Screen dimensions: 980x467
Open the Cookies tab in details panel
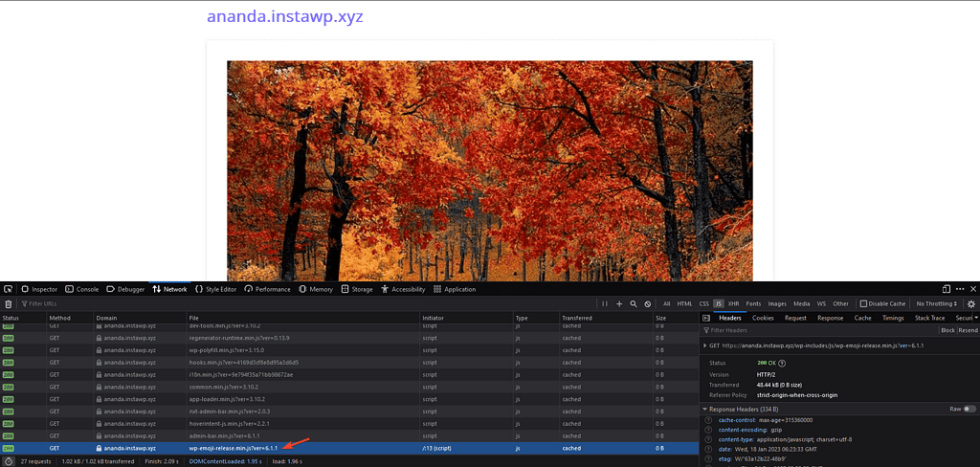pos(763,318)
